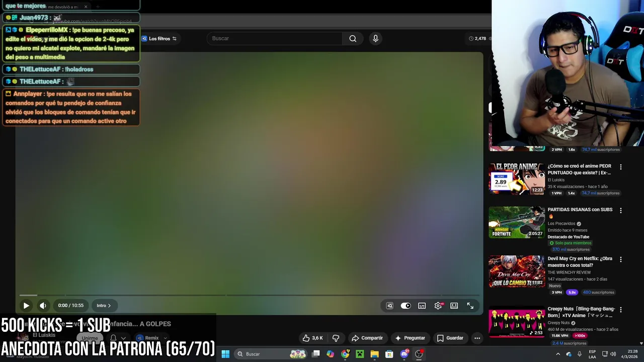Viewport: 644px width, 362px height.
Task: Open OBS Studio from the taskbar
Action: [419, 354]
